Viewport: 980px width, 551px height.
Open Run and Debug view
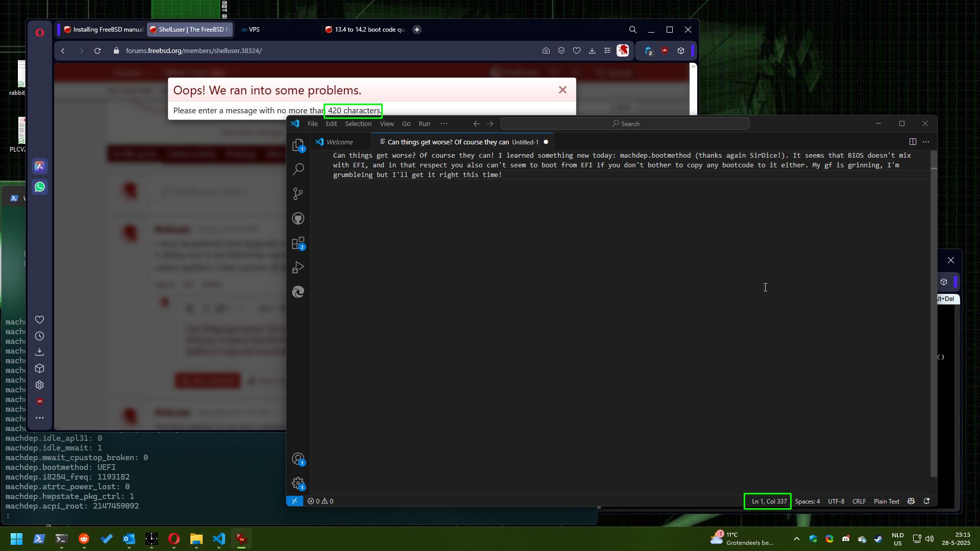(298, 267)
